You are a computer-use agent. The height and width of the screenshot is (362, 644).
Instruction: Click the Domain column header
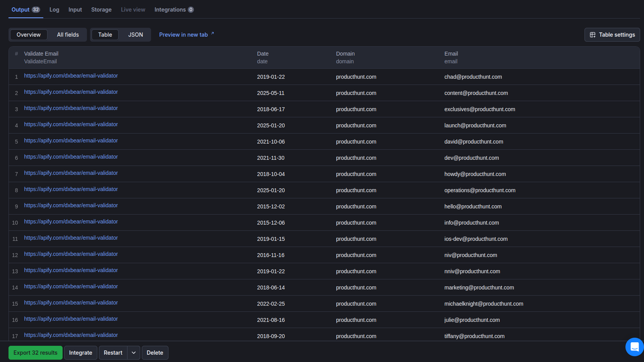[345, 58]
